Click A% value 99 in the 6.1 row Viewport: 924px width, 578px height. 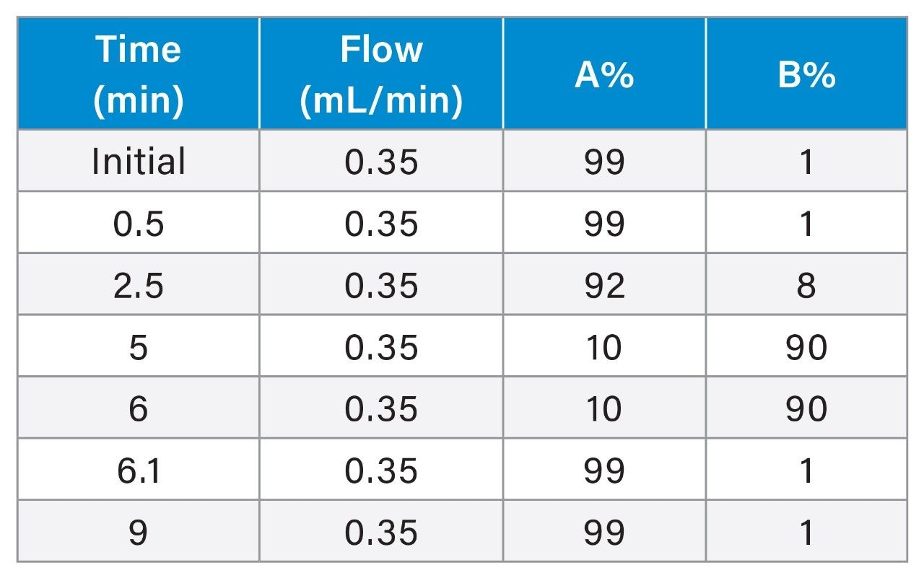pyautogui.click(x=604, y=470)
